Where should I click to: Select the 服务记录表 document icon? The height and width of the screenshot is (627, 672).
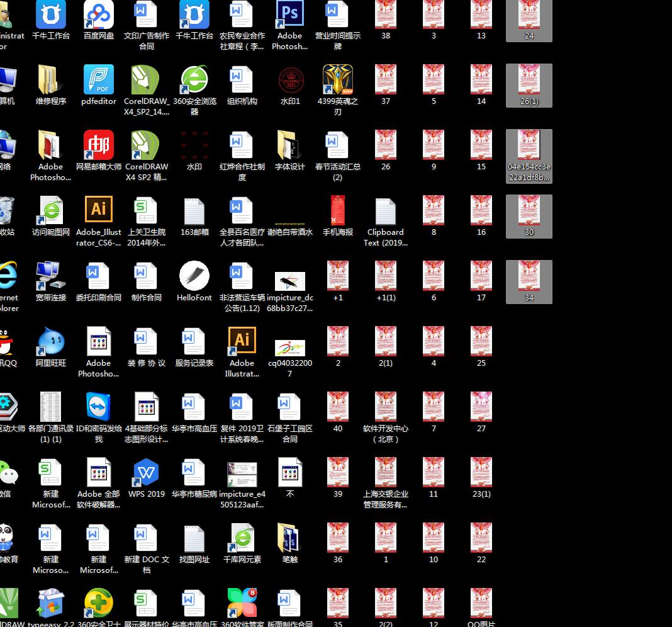point(194,342)
